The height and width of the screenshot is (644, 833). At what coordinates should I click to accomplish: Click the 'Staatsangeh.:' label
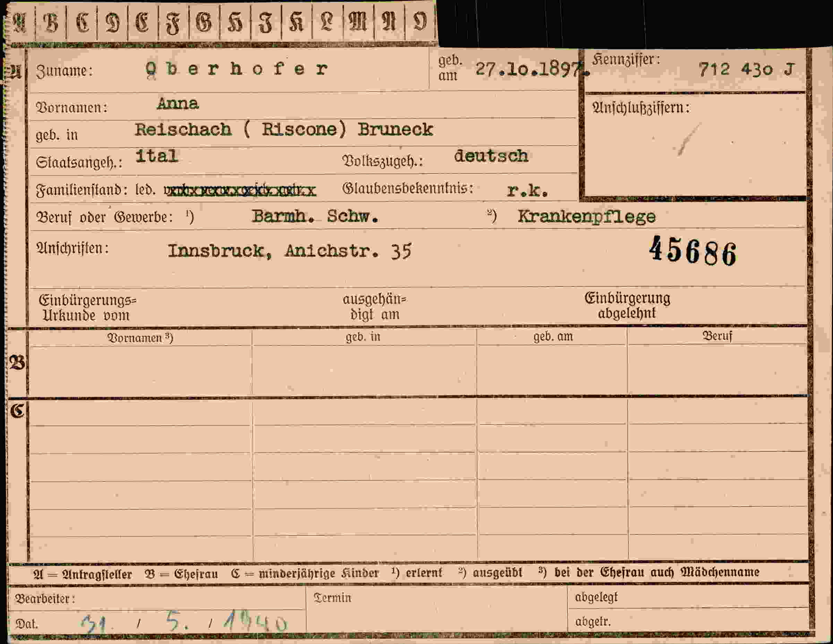tap(79, 163)
